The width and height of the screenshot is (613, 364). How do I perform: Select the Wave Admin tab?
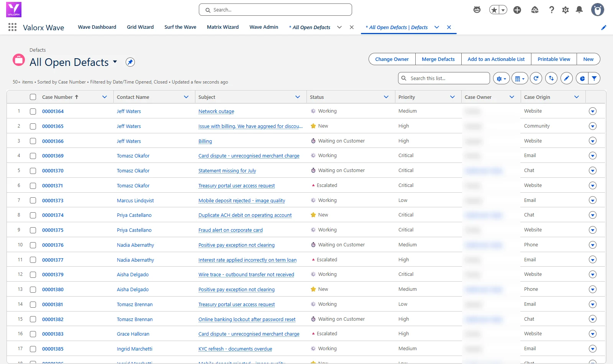pos(264,27)
